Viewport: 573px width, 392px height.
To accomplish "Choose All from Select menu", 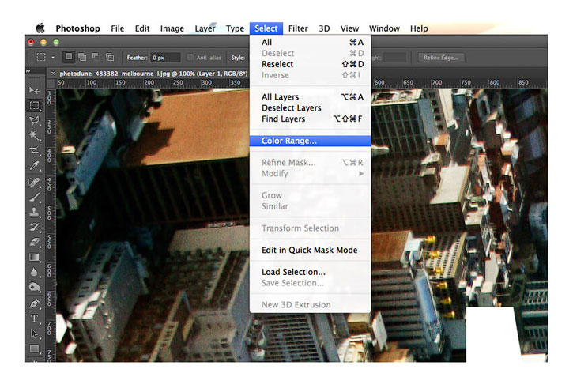I will coord(311,43).
